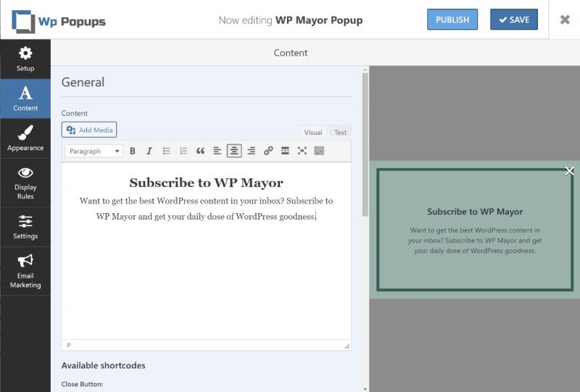This screenshot has height=392, width=580.
Task: Apply italic formatting in editor toolbar
Action: [149, 151]
